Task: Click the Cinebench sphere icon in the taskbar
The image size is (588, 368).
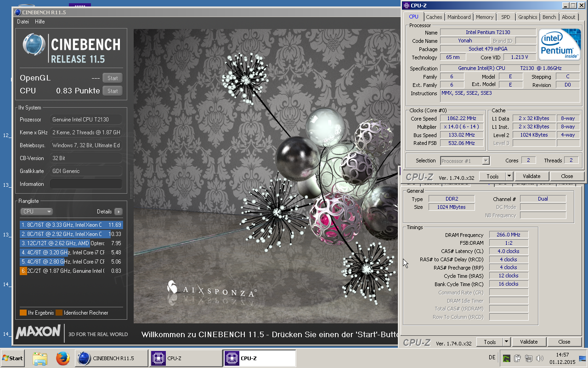Action: (84, 358)
